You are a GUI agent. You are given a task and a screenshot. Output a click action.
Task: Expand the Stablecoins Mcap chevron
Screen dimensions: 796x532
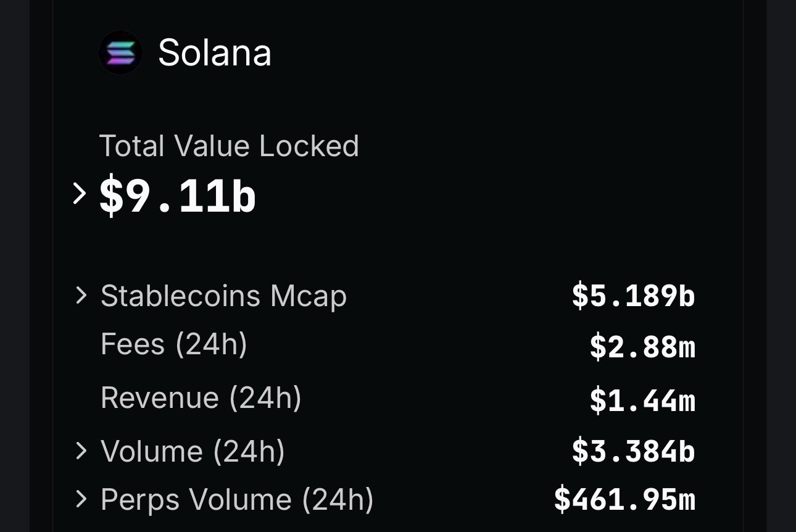[81, 296]
